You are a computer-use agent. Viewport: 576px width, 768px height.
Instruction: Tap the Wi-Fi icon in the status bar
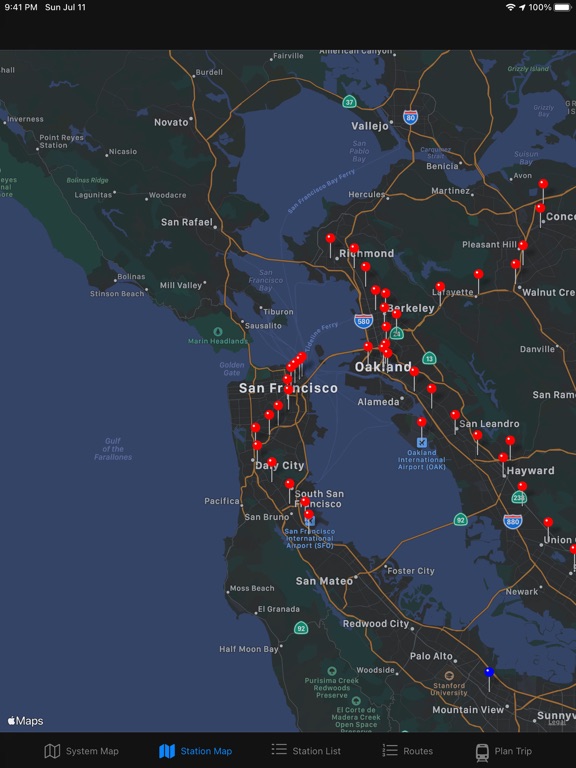point(510,7)
